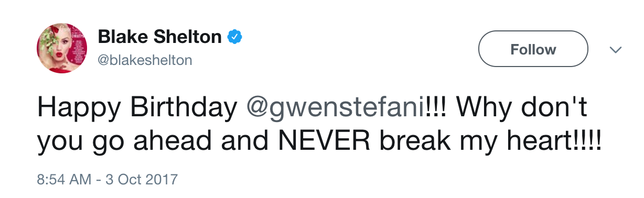Screen dimensions: 644x198
Task: Click the blue verified badge next to Blake Shelton
Action: (x=234, y=37)
